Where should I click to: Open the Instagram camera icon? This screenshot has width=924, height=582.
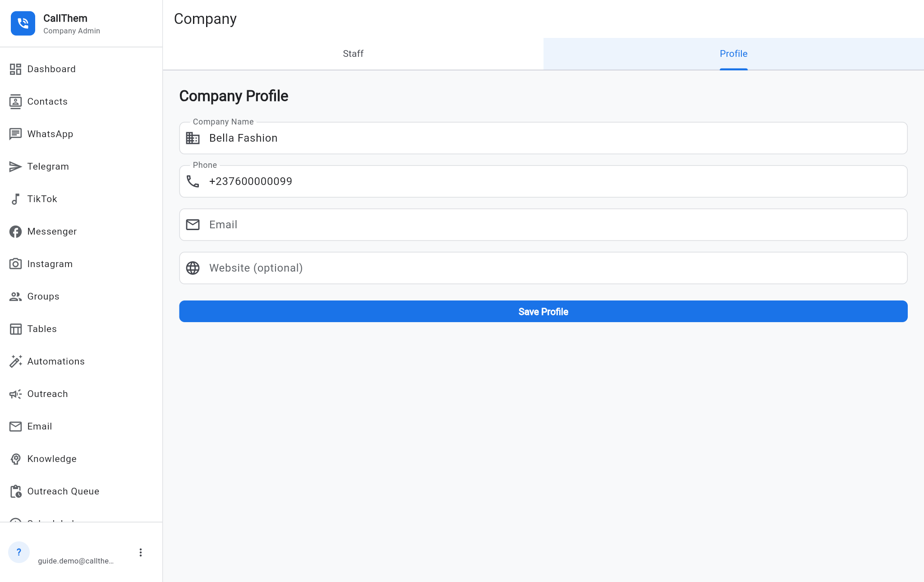(x=15, y=264)
